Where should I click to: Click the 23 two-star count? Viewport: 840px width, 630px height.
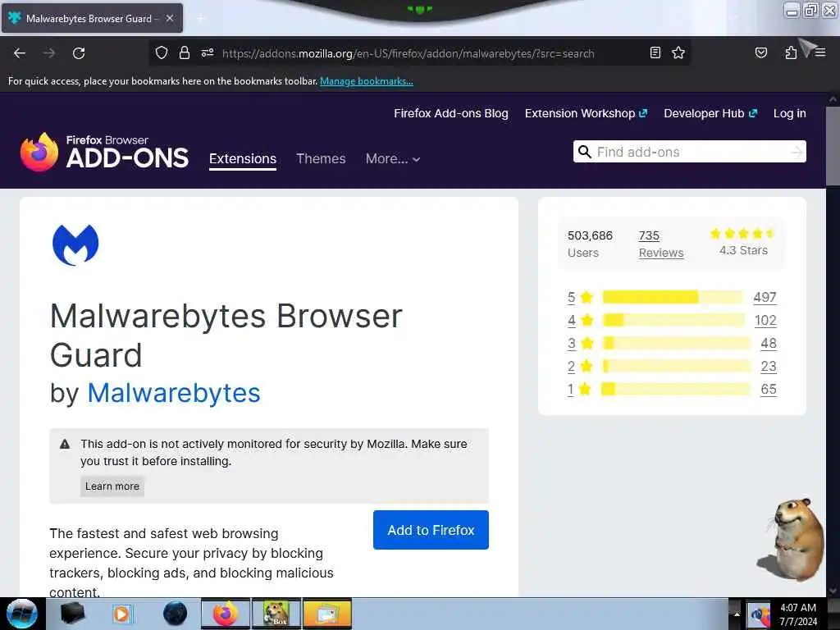coord(769,367)
